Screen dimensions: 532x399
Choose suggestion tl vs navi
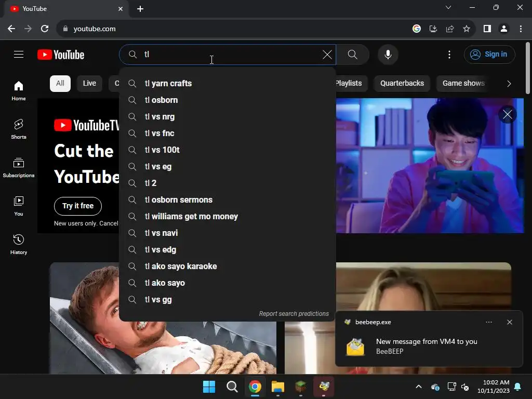click(228, 233)
